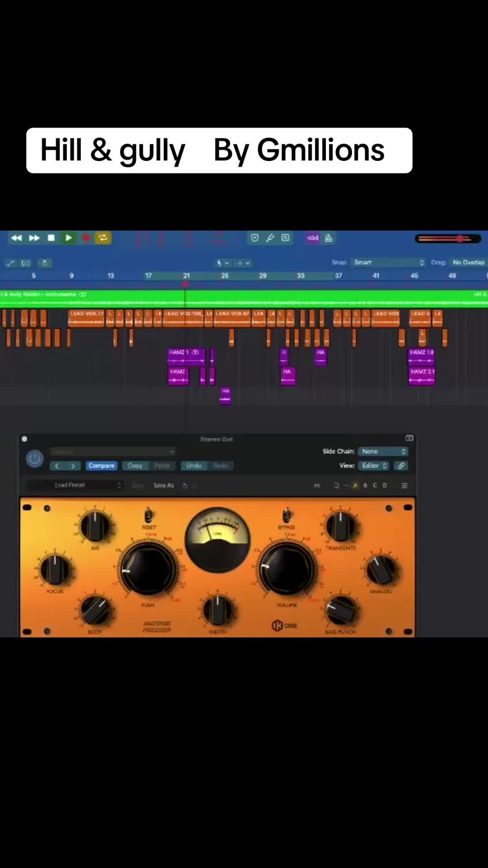The width and height of the screenshot is (488, 868).
Task: Click the tuner icon in the toolbar
Action: click(270, 238)
